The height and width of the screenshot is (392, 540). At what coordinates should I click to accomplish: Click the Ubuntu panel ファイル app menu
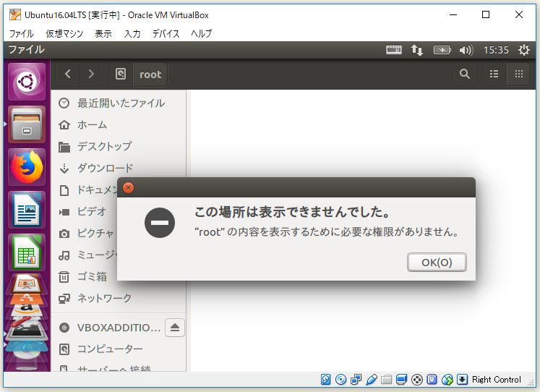[x=26, y=50]
